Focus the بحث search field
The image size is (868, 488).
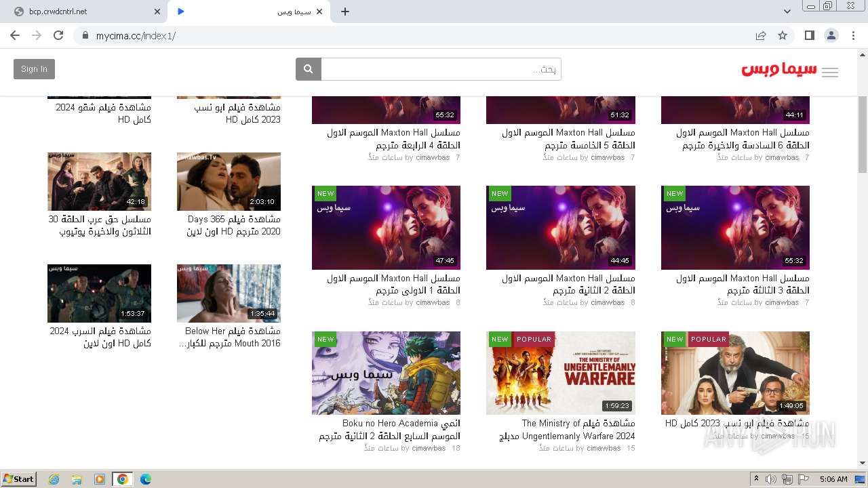pyautogui.click(x=441, y=69)
